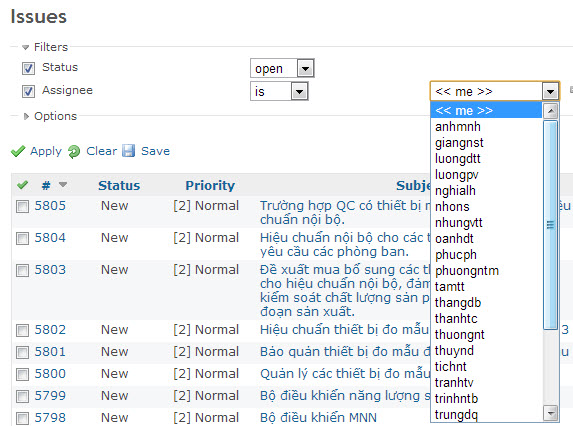Toggle the Status filter checkbox

[x=28, y=68]
